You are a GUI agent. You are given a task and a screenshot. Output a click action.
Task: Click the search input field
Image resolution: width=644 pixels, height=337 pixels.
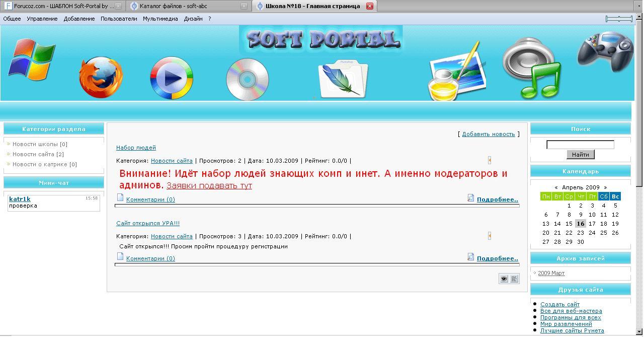pos(580,145)
